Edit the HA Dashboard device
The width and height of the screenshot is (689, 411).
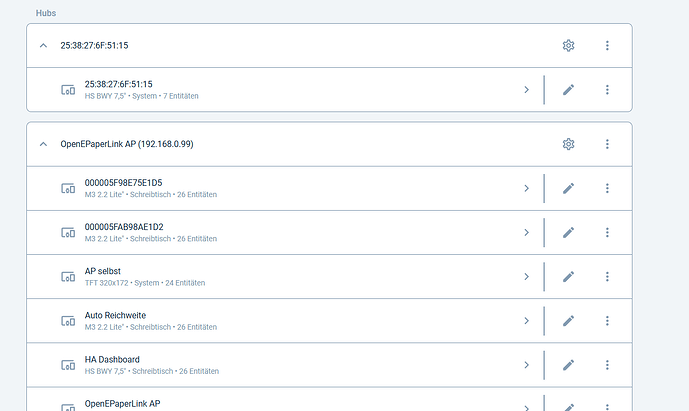click(568, 365)
